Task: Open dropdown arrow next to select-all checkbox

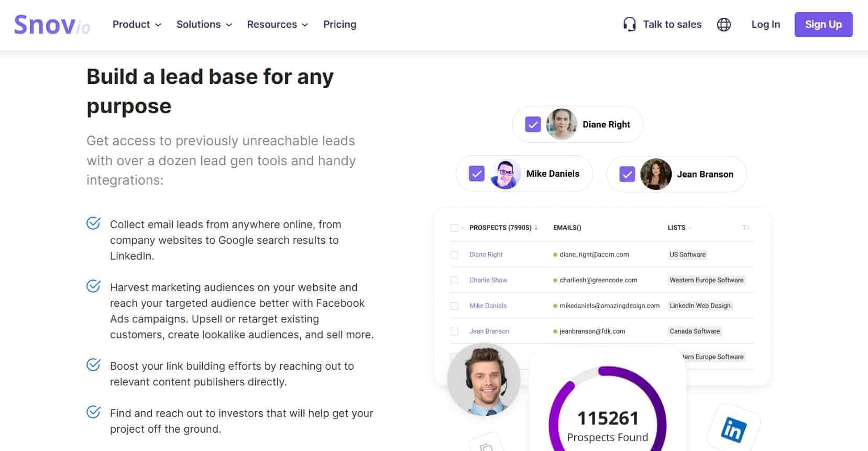Action: (x=463, y=228)
